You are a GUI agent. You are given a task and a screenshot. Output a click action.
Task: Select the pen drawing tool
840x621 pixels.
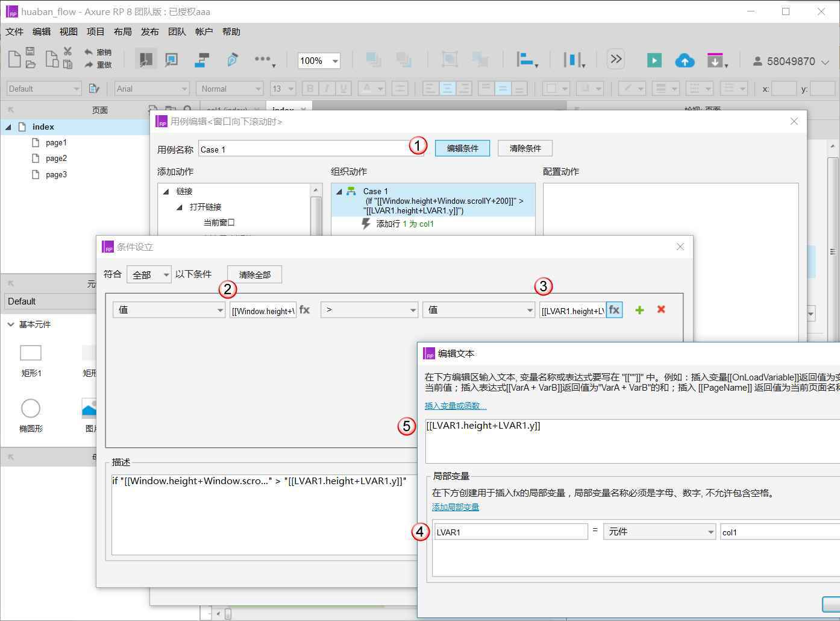click(x=233, y=60)
